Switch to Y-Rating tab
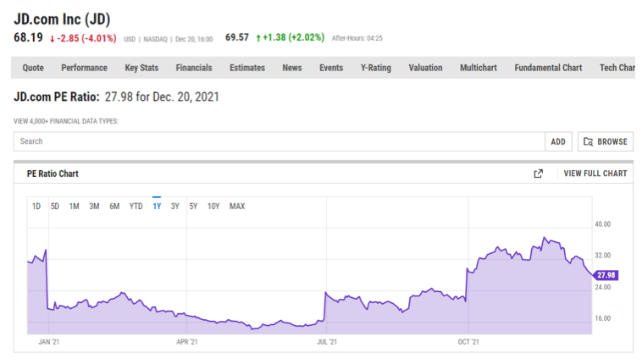The height and width of the screenshot is (364, 642). click(x=376, y=68)
